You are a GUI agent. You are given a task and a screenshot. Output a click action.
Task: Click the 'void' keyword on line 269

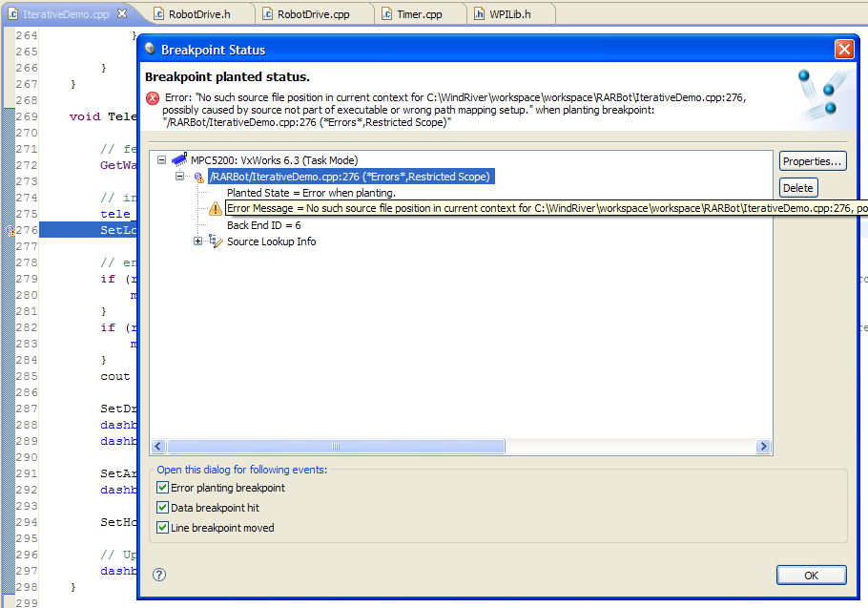point(85,116)
